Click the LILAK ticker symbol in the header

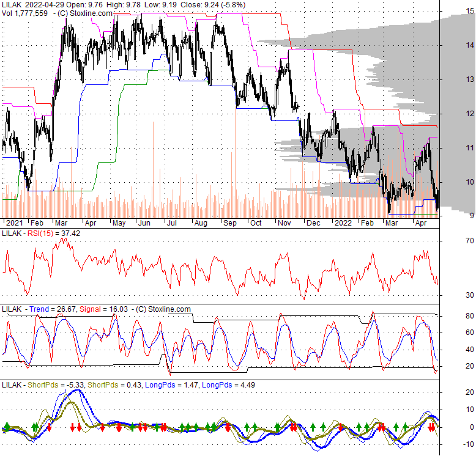(12, 5)
